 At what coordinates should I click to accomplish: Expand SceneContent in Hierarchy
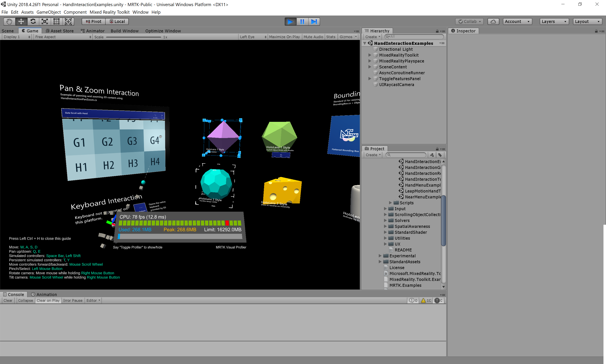pyautogui.click(x=369, y=67)
